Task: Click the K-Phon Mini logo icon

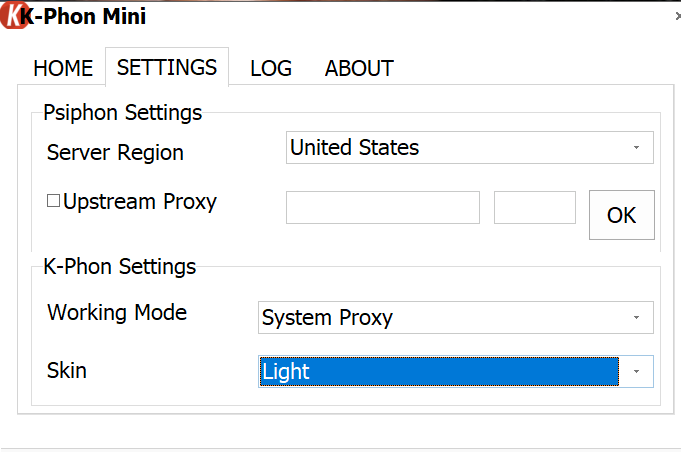Action: click(x=11, y=17)
